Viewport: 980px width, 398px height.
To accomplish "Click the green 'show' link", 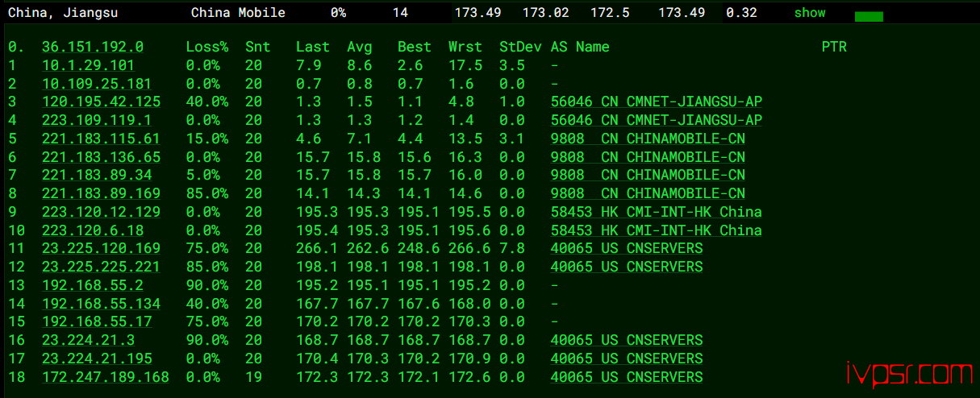I will click(x=810, y=13).
